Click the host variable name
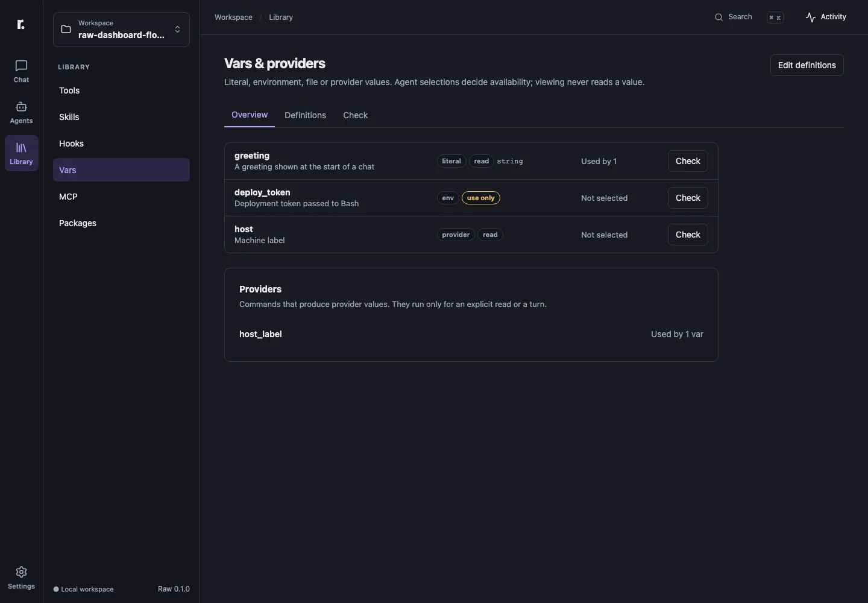This screenshot has height=603, width=868. pos(244,229)
